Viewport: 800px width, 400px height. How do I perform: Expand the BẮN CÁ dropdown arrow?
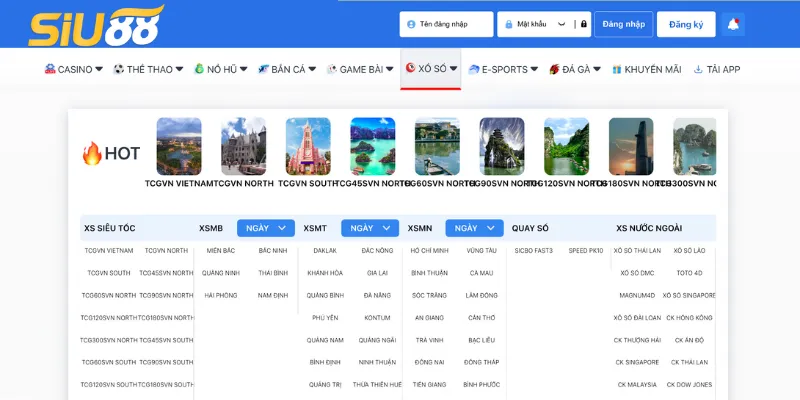tap(312, 69)
